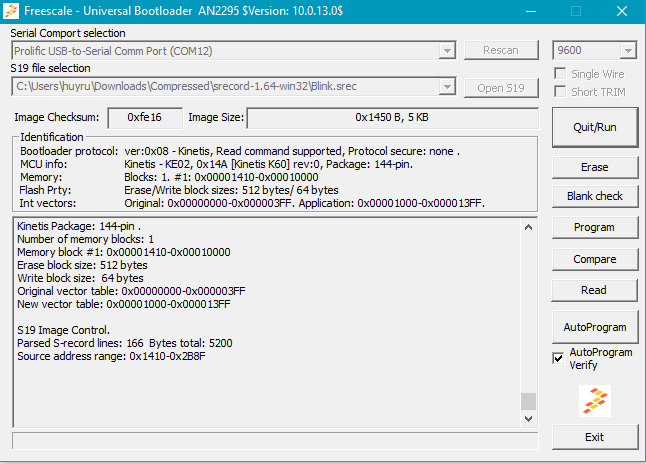Click the 'Bootloader protocol:' identification row

240,151
